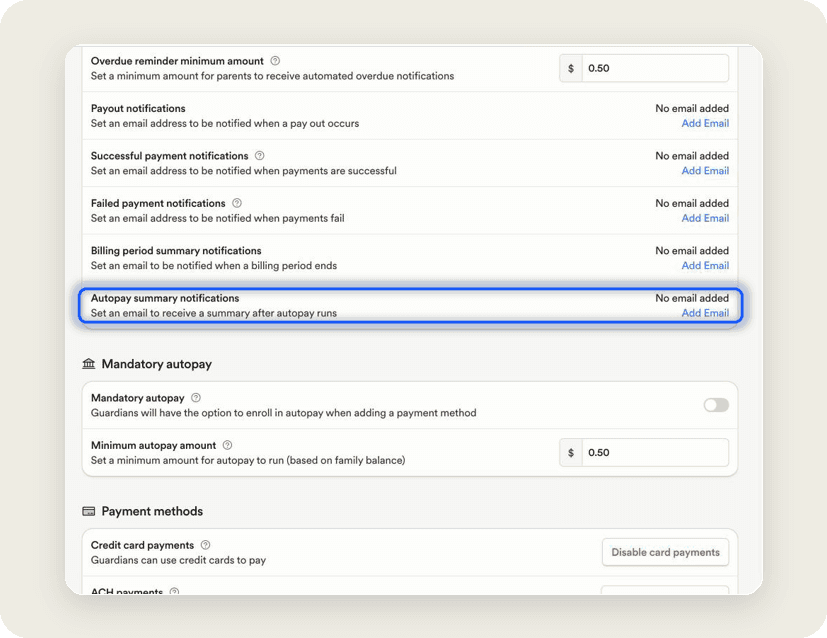Image resolution: width=827 pixels, height=638 pixels.
Task: Toggle the Mandatory autopay switch
Action: (x=716, y=405)
